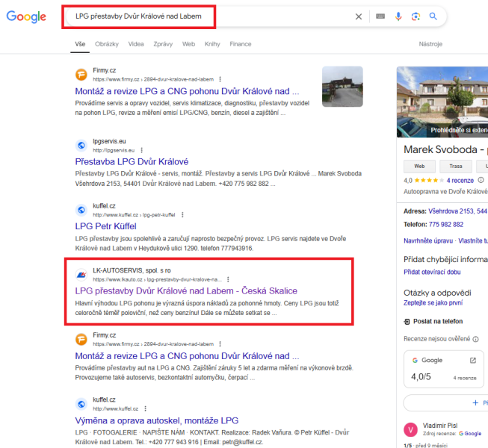The height and width of the screenshot is (448, 488).
Task: Open the on-screen keyboard icon
Action: tap(380, 16)
